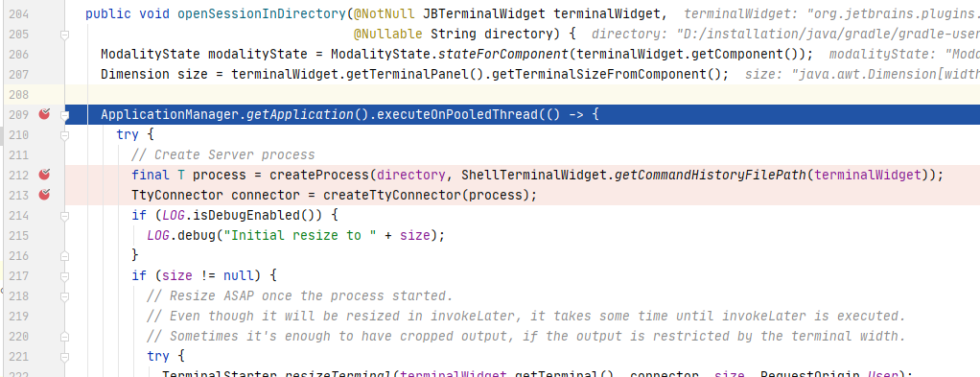Fold the size != null block at line 217
980x377 pixels.
pyautogui.click(x=64, y=275)
